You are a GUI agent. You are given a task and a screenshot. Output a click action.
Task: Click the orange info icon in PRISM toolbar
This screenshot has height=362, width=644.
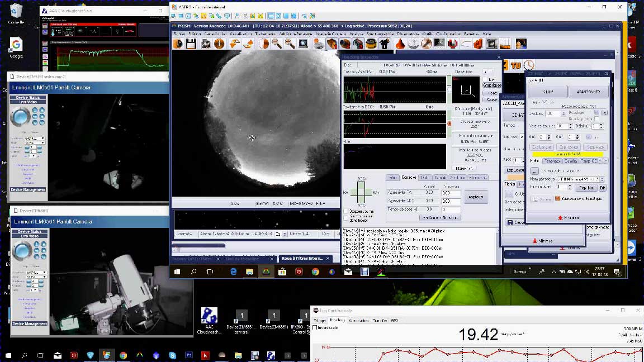[220, 44]
